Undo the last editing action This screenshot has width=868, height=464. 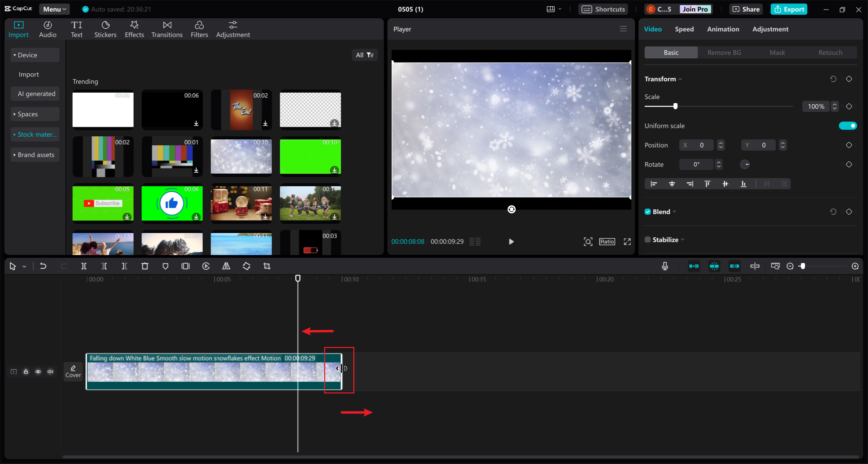coord(43,266)
